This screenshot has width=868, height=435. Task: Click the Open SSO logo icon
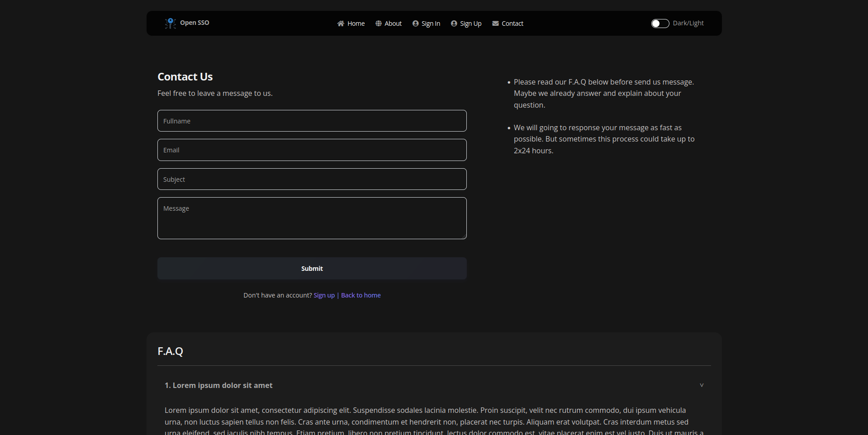pos(170,23)
